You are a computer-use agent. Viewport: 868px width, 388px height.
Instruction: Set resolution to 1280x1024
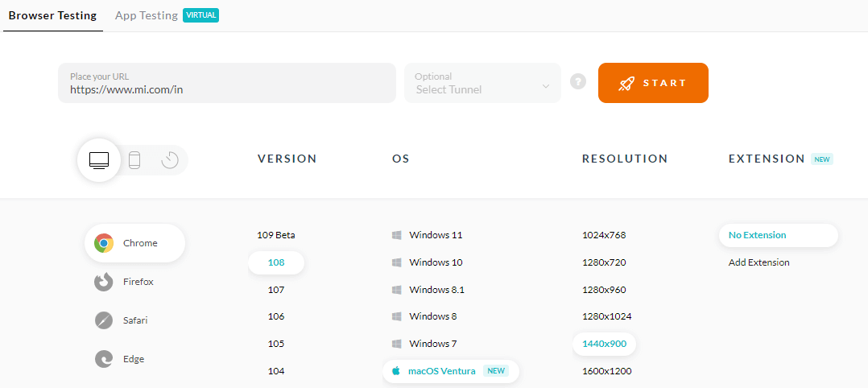click(x=607, y=316)
